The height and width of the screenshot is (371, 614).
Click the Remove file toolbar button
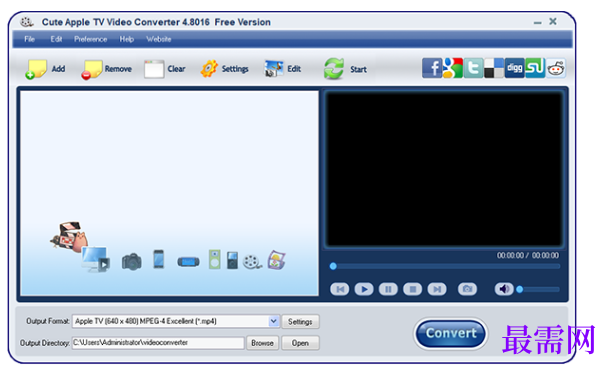(107, 69)
